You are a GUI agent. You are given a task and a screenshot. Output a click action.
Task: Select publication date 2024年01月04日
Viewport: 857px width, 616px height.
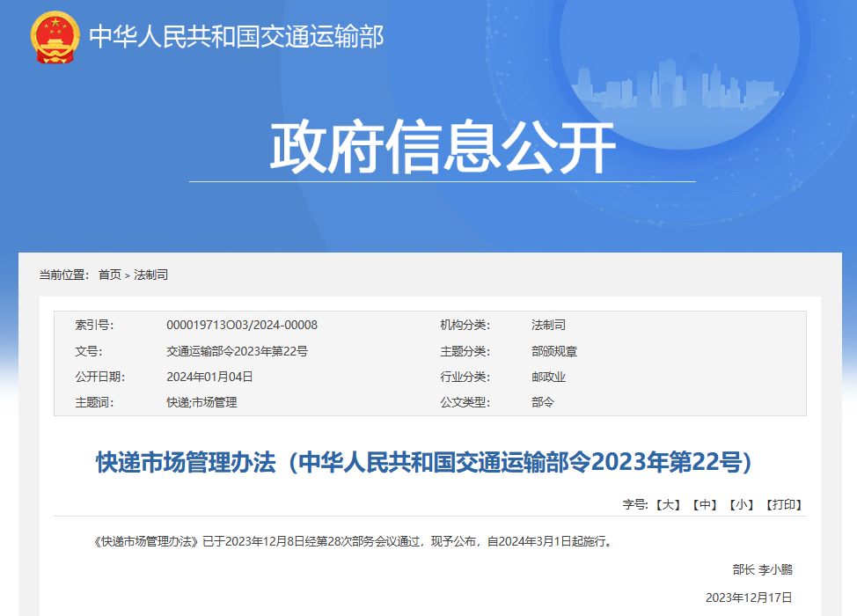209,378
